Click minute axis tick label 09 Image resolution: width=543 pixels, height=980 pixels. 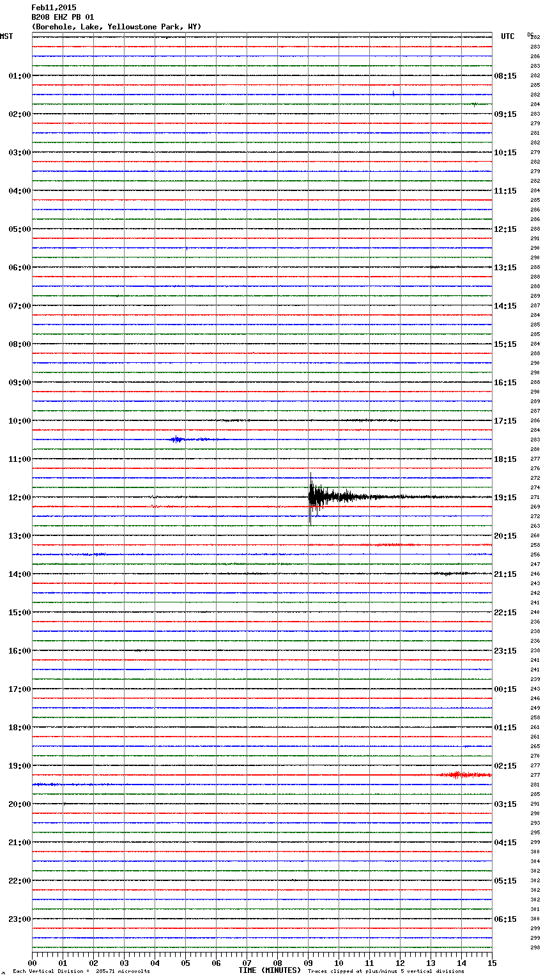(308, 963)
